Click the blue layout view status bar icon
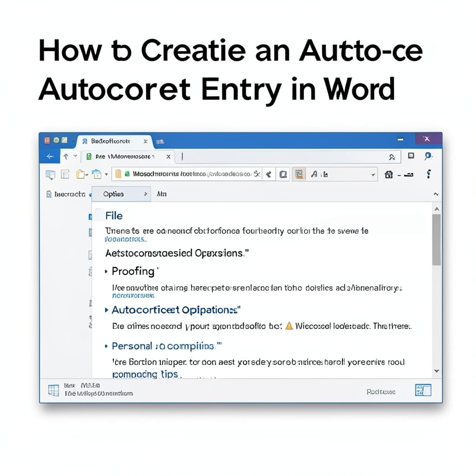The width and height of the screenshot is (476, 476). click(423, 390)
